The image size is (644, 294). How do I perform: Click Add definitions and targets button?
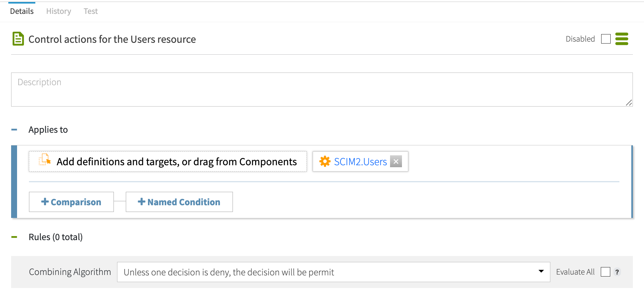[x=168, y=161]
